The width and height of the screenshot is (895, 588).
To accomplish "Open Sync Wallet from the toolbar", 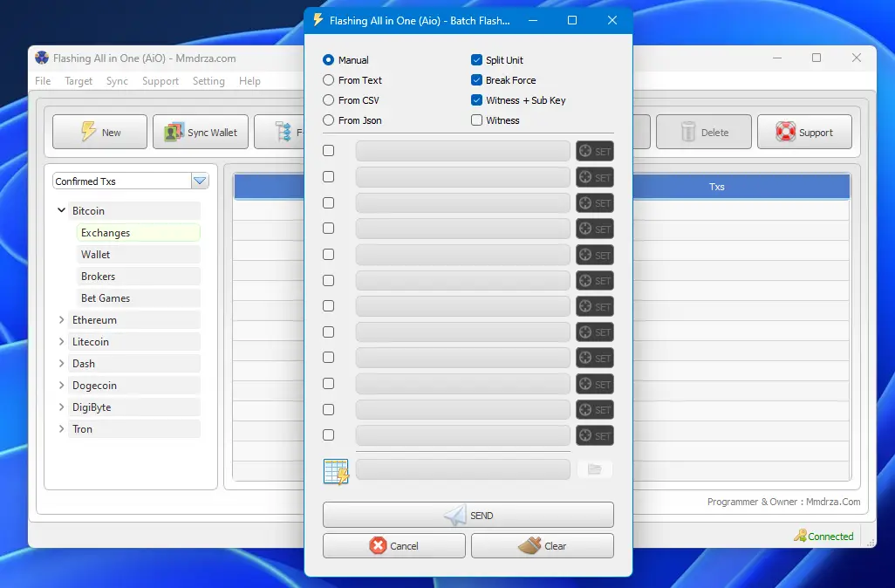I will [x=201, y=132].
